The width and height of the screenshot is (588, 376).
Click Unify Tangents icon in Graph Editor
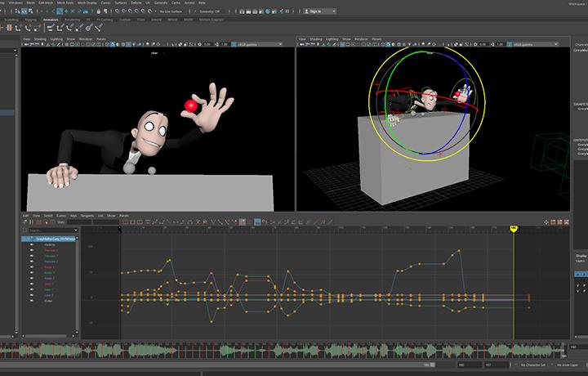(x=220, y=222)
